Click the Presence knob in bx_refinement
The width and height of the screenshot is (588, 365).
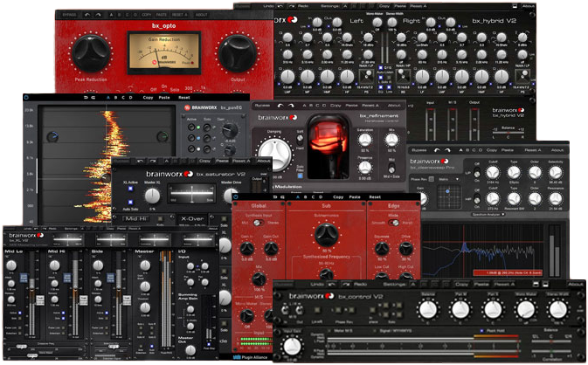pyautogui.click(x=365, y=168)
